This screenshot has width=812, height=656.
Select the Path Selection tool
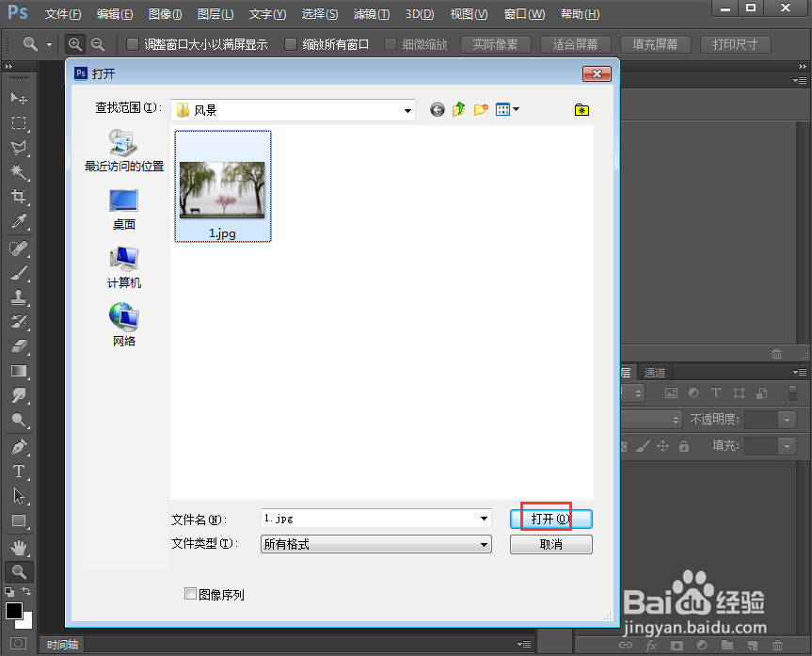click(19, 496)
